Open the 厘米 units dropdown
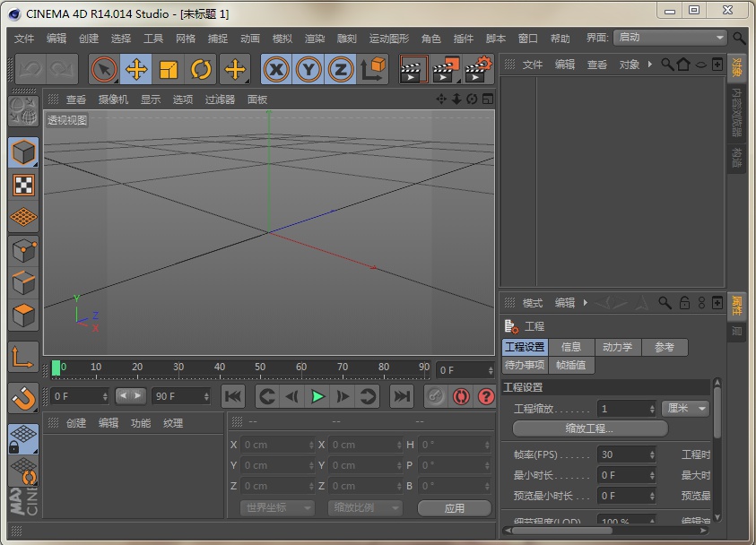756x545 pixels. [685, 408]
